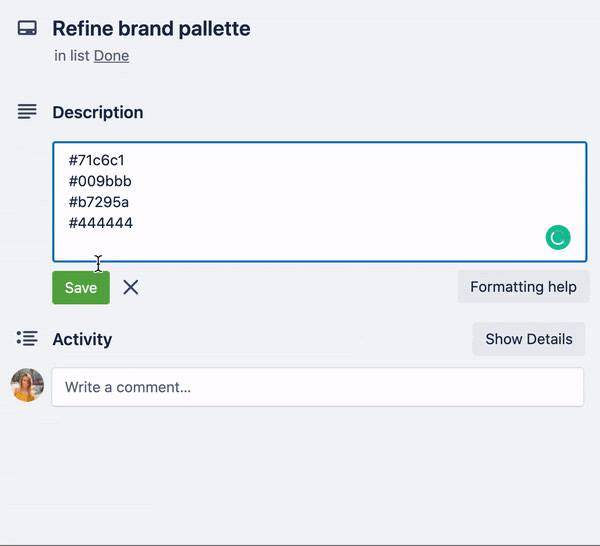Click the #b7295a line in the description
Viewport: 600px width, 546px height.
coord(99,202)
